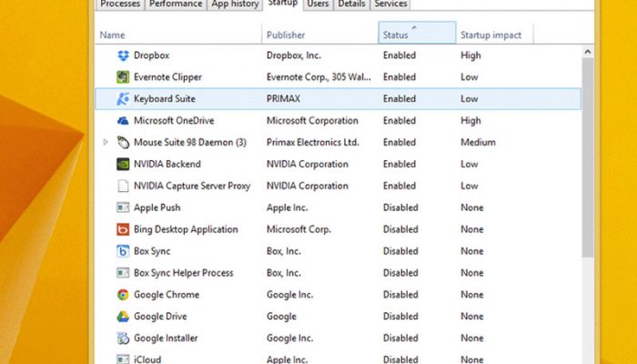Select the Google Chrome entry

tap(167, 295)
